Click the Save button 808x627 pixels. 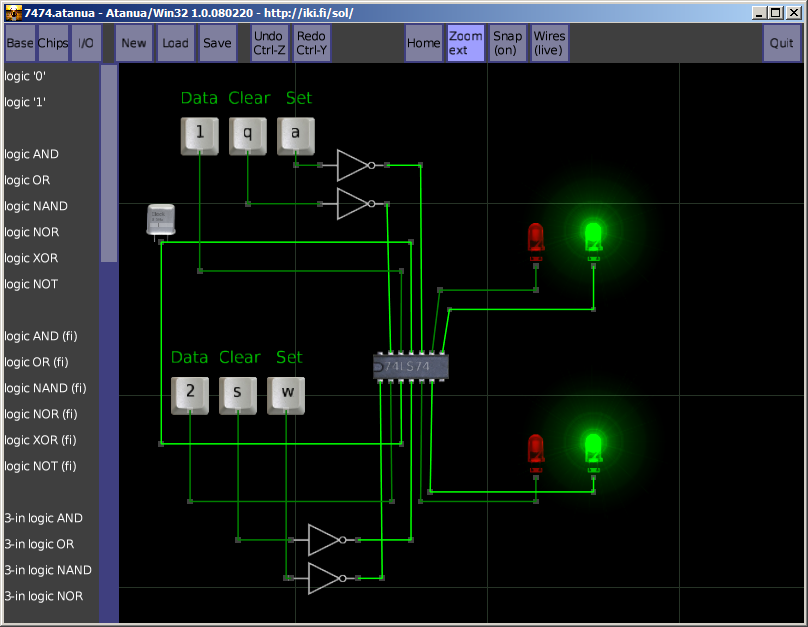click(x=217, y=43)
